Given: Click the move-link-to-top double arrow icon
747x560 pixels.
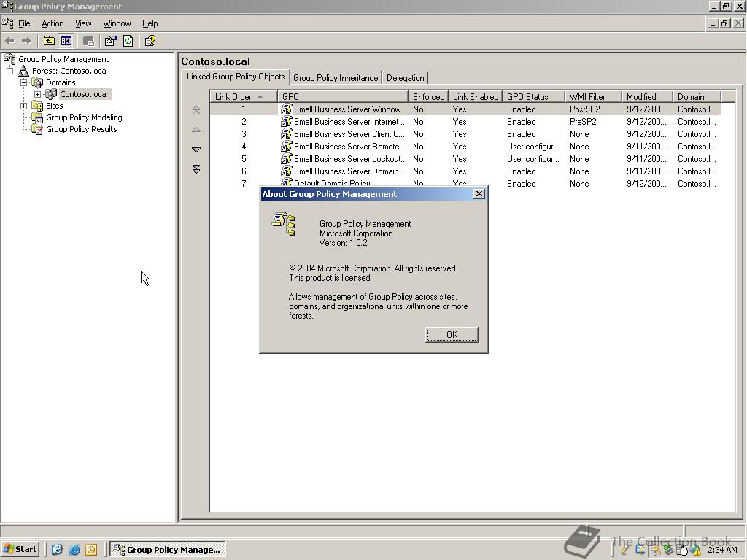Looking at the screenshot, I should click(x=196, y=110).
